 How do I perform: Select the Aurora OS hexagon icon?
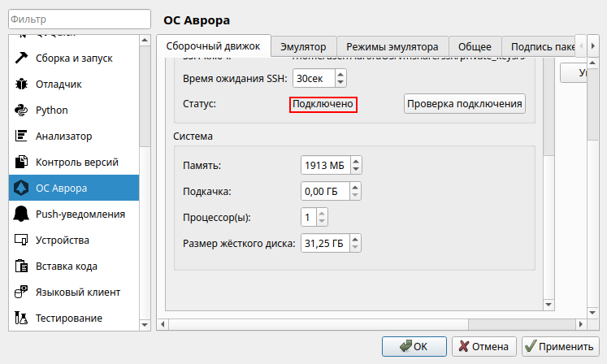click(x=21, y=188)
